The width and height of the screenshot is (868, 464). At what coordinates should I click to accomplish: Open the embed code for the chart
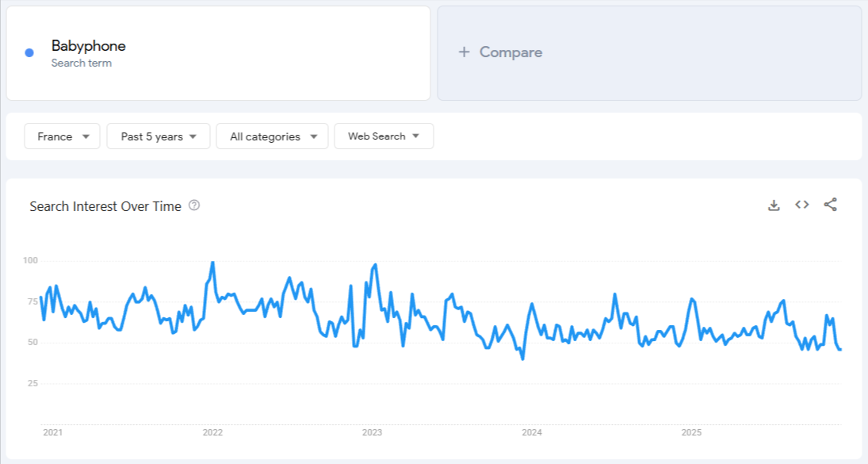801,205
